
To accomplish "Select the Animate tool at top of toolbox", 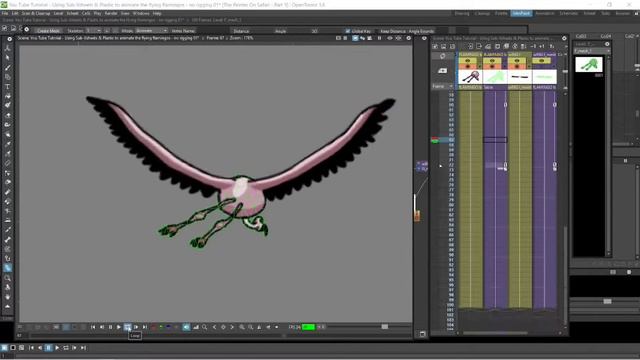I will point(7,48).
